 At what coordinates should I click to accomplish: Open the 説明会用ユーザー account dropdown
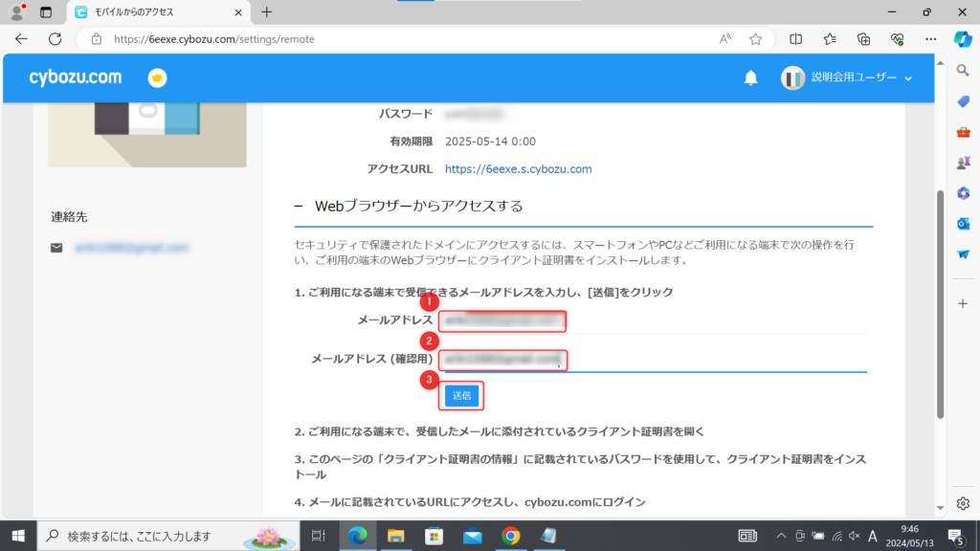[846, 77]
